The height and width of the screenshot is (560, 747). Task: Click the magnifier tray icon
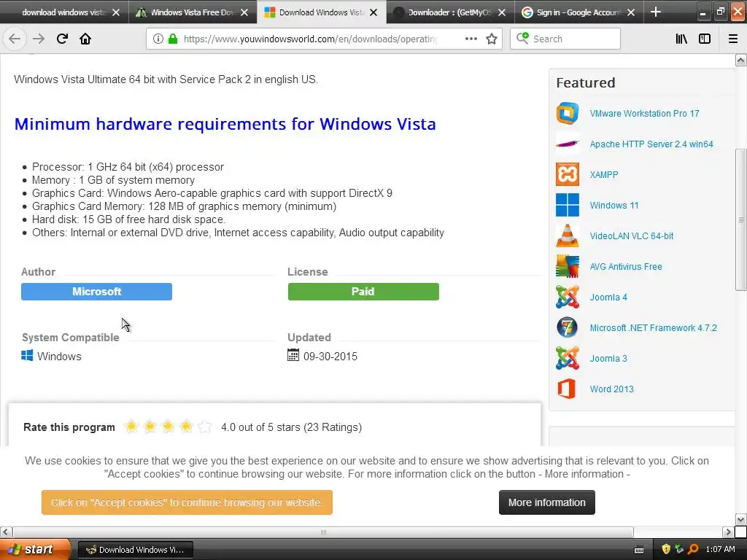pos(693,550)
